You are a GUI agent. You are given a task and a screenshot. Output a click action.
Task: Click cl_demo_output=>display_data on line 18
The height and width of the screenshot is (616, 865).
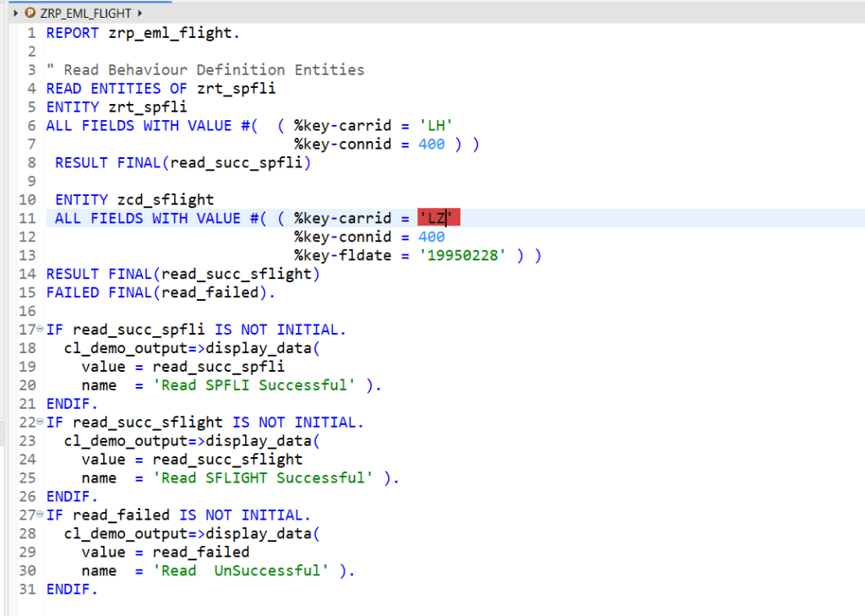188,348
